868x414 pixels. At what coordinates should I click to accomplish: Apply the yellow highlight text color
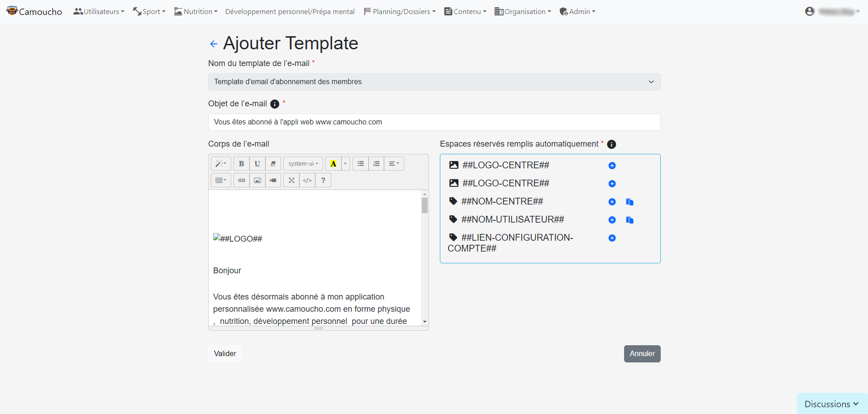(x=334, y=163)
